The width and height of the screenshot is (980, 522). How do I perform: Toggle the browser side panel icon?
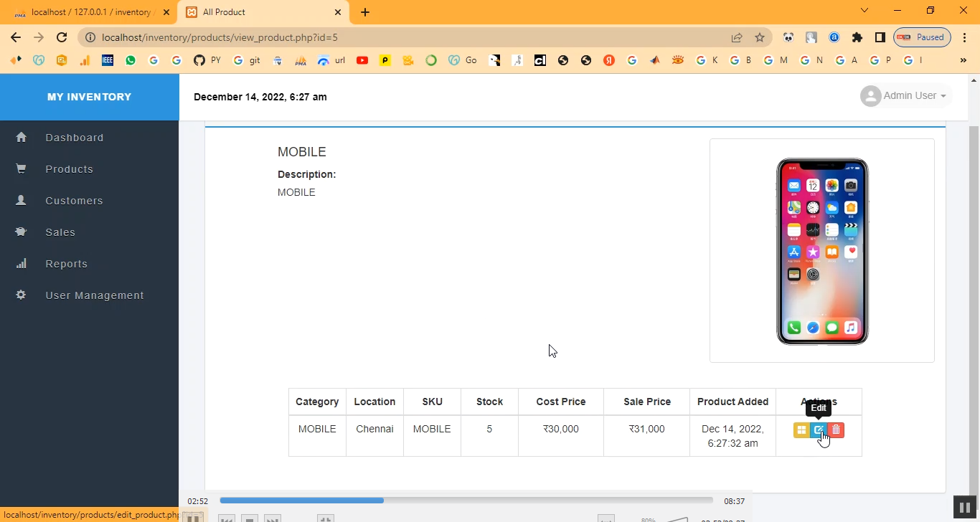(x=880, y=37)
